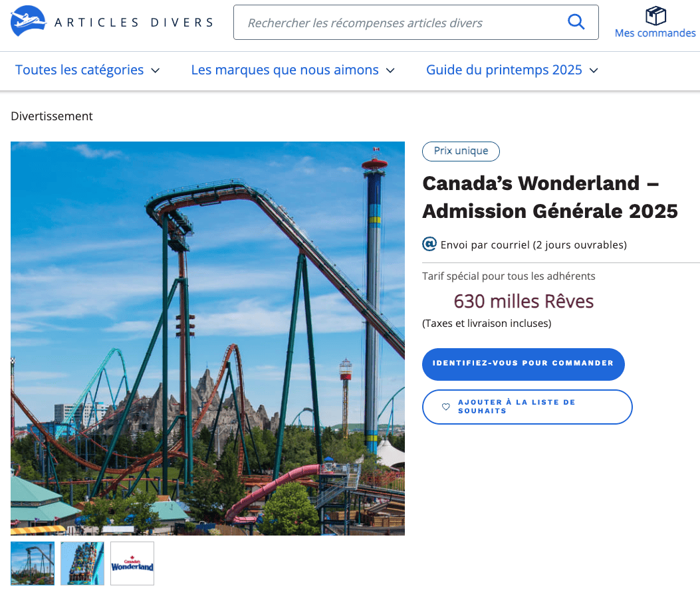Click the Articles Divers airplane logo

pyautogui.click(x=28, y=21)
